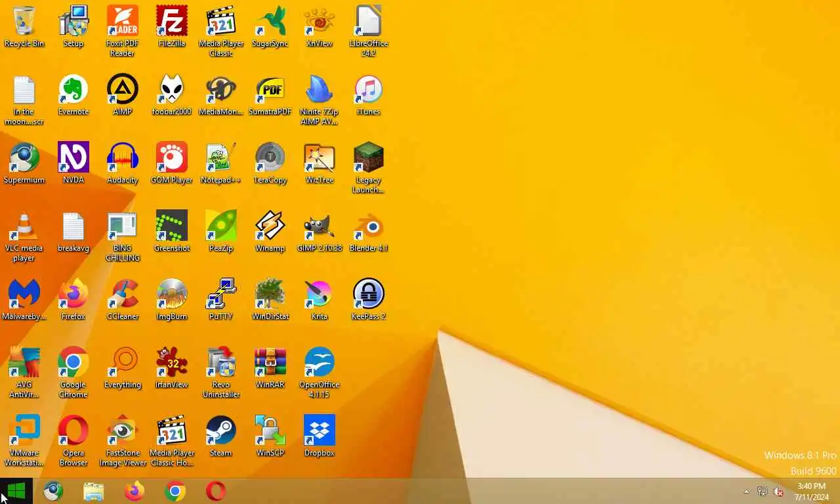Screen dimensions: 840x504
Task: Click the FileZilla desktop icon
Action: [172, 21]
